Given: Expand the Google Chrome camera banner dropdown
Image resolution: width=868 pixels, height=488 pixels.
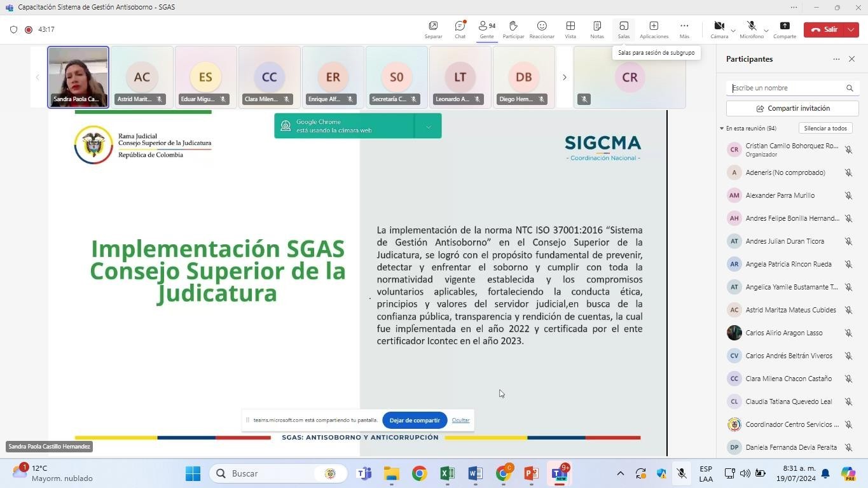Looking at the screenshot, I should point(428,126).
